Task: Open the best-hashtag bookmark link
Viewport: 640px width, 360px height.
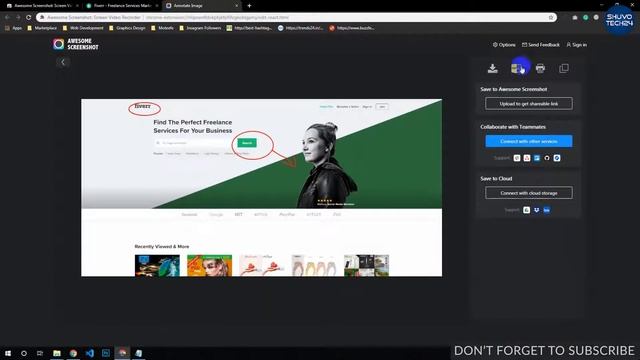Action: (x=249, y=28)
